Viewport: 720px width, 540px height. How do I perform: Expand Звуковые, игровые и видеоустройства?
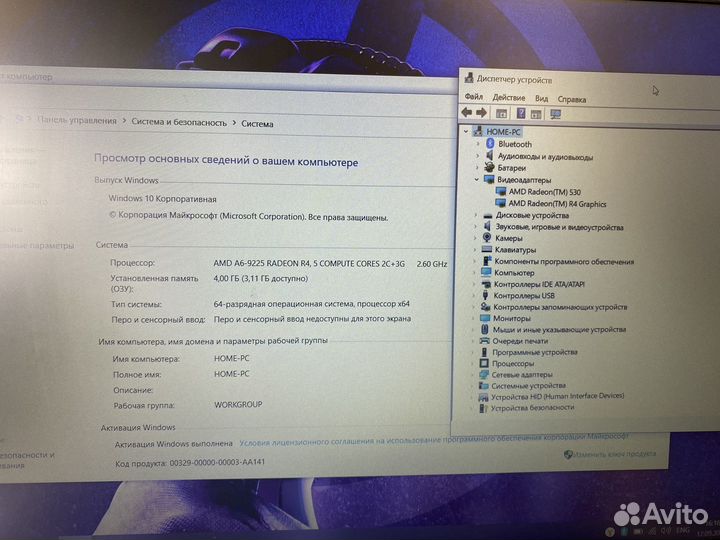(x=476, y=226)
